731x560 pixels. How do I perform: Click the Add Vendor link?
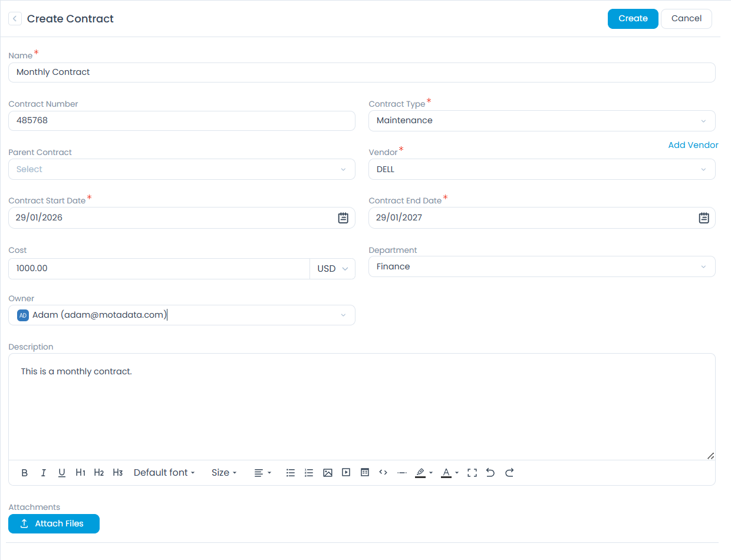pyautogui.click(x=693, y=145)
